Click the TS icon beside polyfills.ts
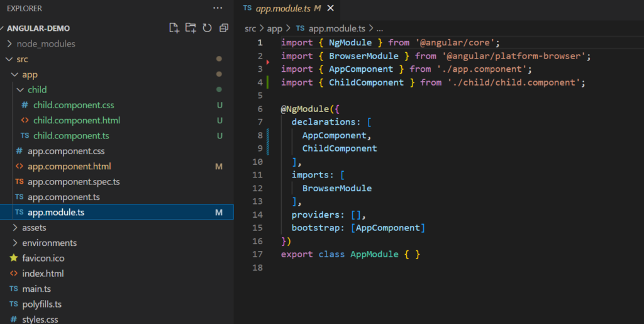Viewport: 644px width, 324px height. [14, 304]
